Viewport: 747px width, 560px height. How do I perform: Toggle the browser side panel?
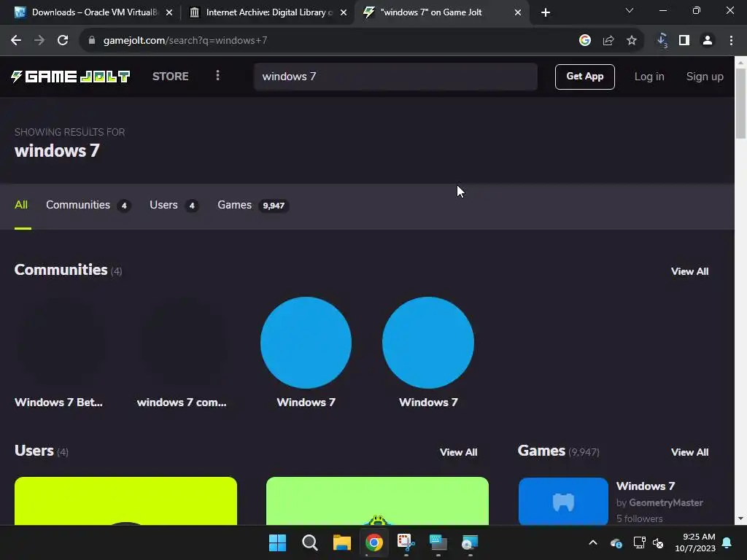tap(684, 41)
